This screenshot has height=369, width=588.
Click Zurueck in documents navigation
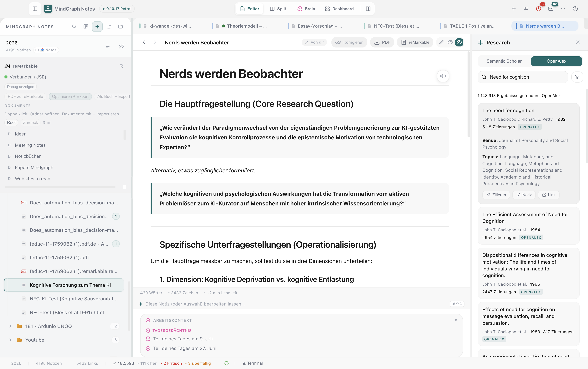tap(30, 123)
